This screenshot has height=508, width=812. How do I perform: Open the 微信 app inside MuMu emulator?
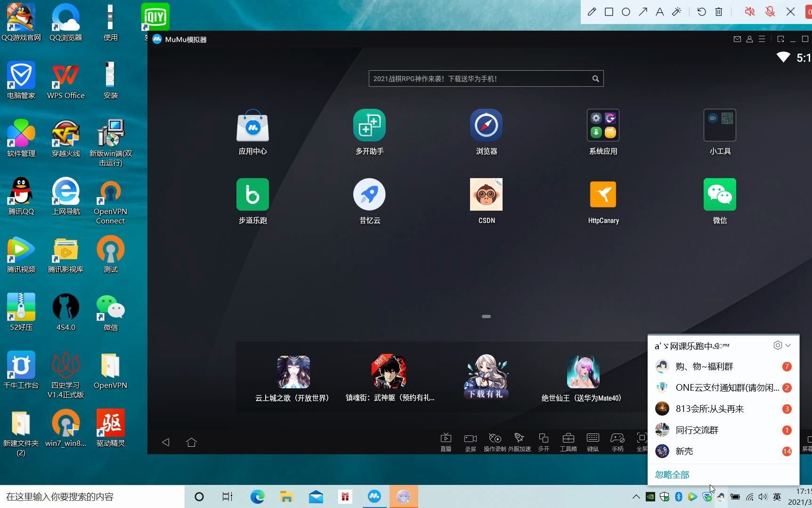coord(720,194)
